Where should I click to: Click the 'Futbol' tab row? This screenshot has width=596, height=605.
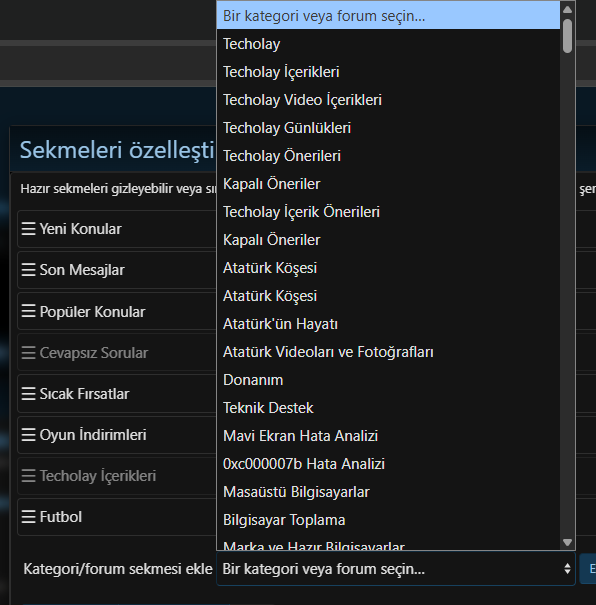[x=116, y=517]
